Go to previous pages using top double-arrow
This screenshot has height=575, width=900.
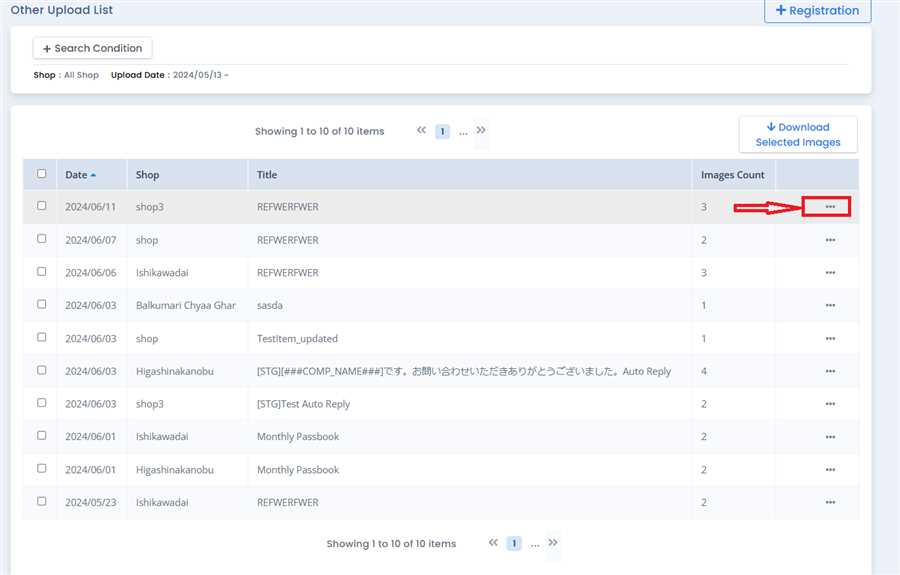tap(422, 130)
